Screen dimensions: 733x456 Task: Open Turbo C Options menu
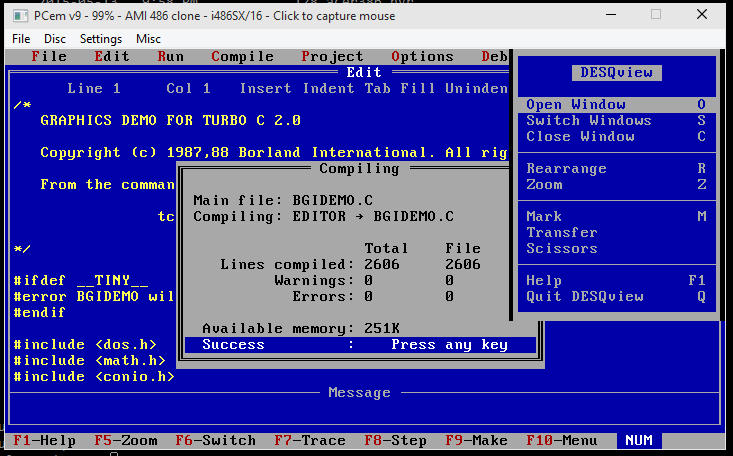point(422,57)
